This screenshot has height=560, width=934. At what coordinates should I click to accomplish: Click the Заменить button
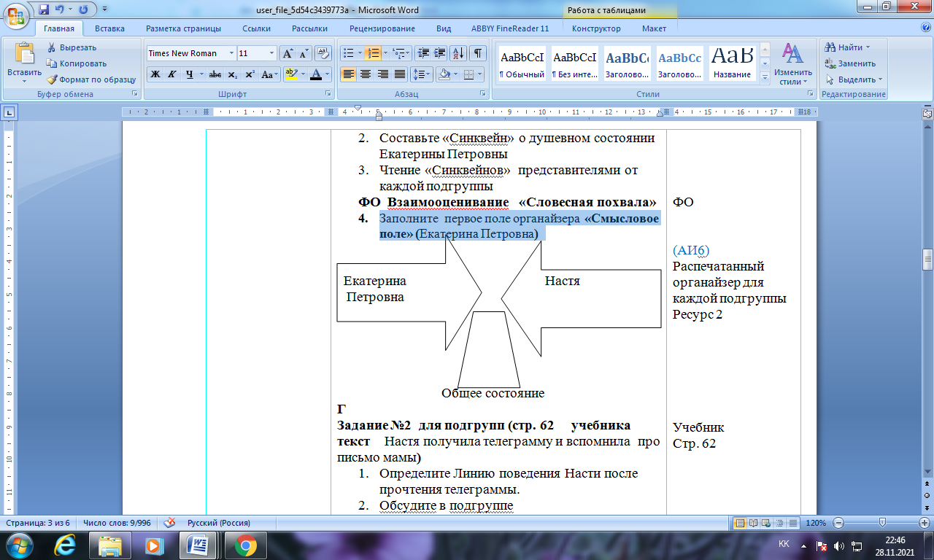tap(851, 63)
